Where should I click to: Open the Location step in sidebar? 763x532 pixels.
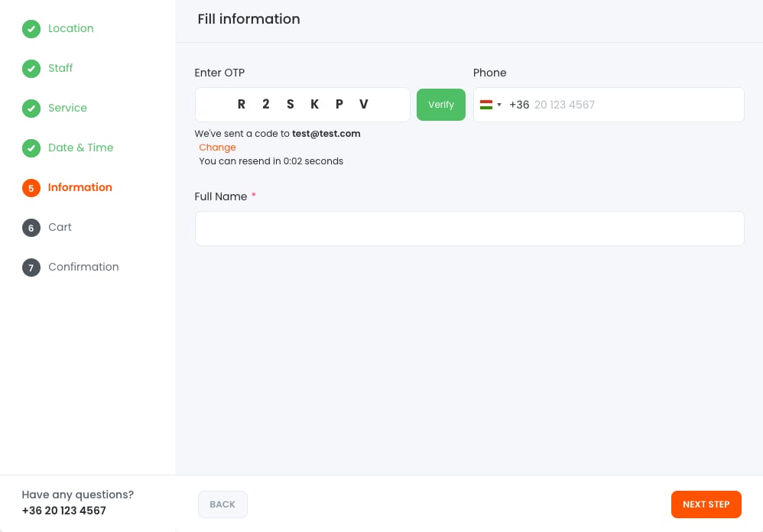[70, 28]
